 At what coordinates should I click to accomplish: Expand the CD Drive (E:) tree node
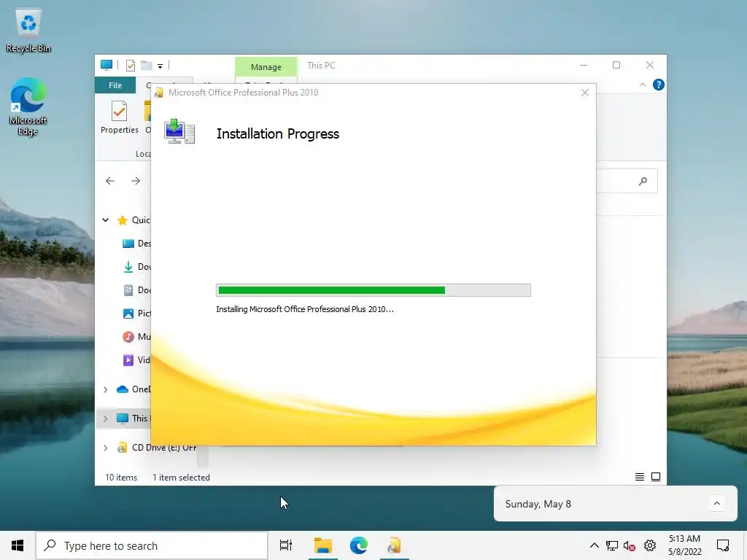(x=105, y=448)
